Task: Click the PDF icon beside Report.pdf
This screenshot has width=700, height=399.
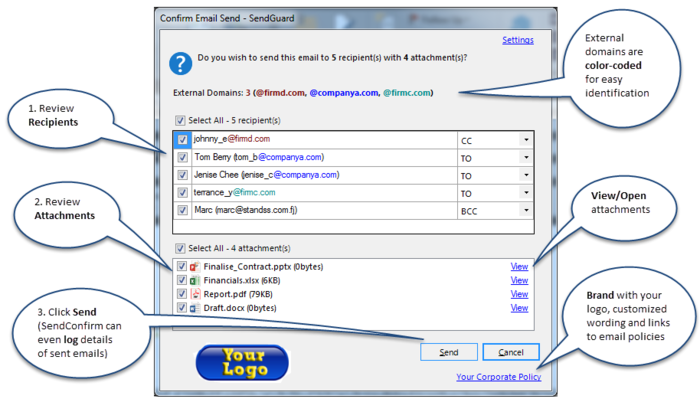Action: pos(195,294)
